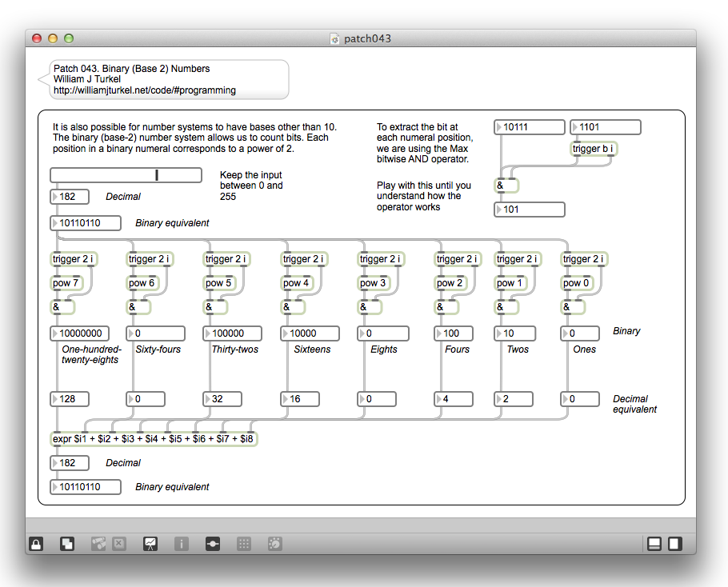Toggle the right sidebar view icon
Image resolution: width=728 pixels, height=587 pixels.
tap(675, 544)
